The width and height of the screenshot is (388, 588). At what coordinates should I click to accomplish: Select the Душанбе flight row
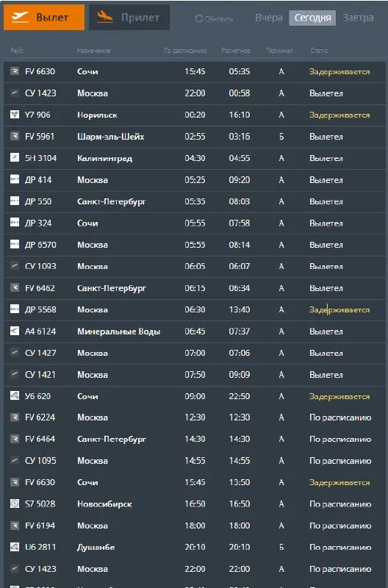coord(195,547)
